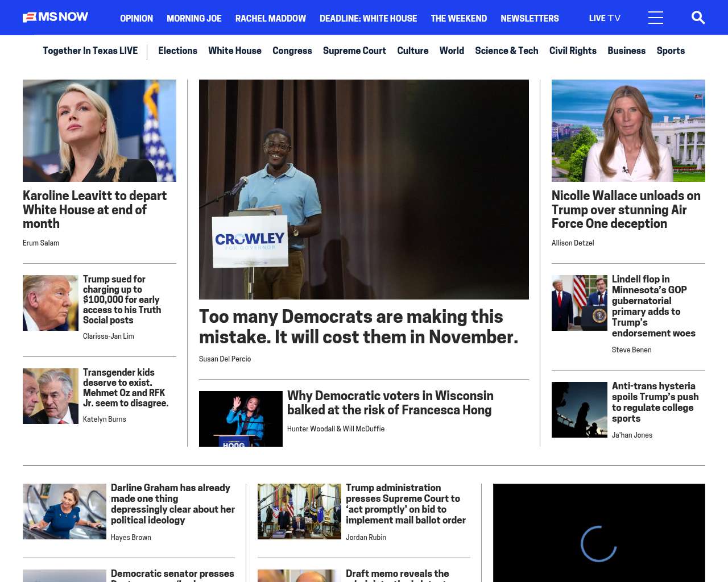
Task: Open Mehmet Oz and RFK Jr. thumbnail
Action: pyautogui.click(x=51, y=396)
